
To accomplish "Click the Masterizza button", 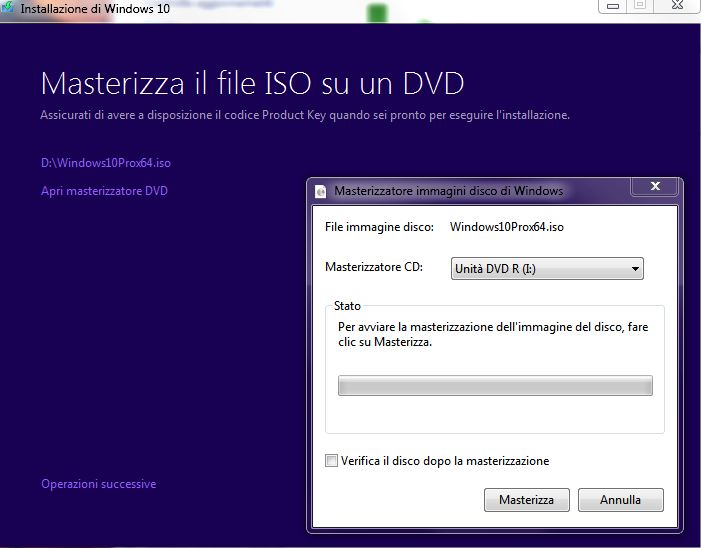I will click(x=527, y=500).
